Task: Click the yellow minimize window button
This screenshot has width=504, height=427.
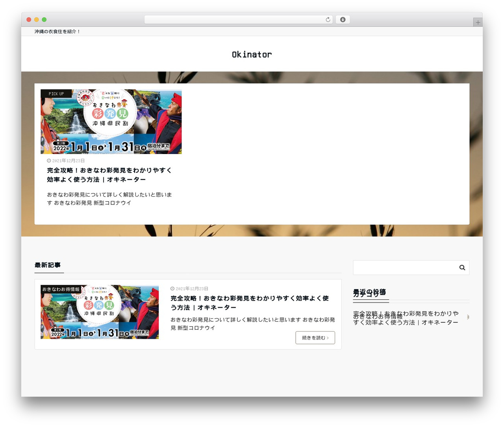Action: (37, 20)
